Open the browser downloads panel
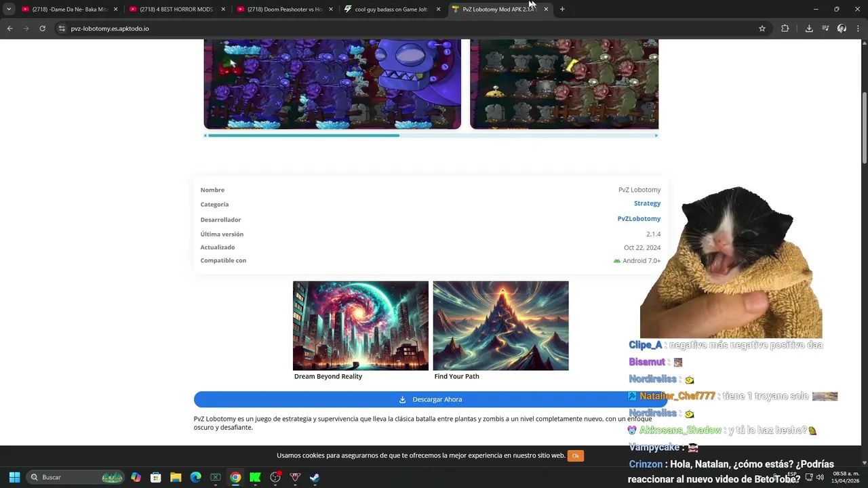Viewport: 868px width, 488px height. tap(809, 28)
